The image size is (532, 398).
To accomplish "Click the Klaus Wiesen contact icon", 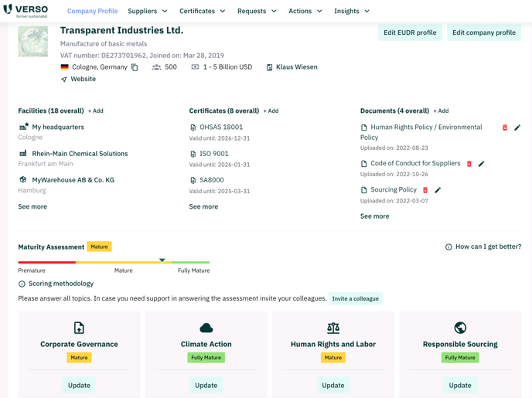I will pyautogui.click(x=269, y=67).
